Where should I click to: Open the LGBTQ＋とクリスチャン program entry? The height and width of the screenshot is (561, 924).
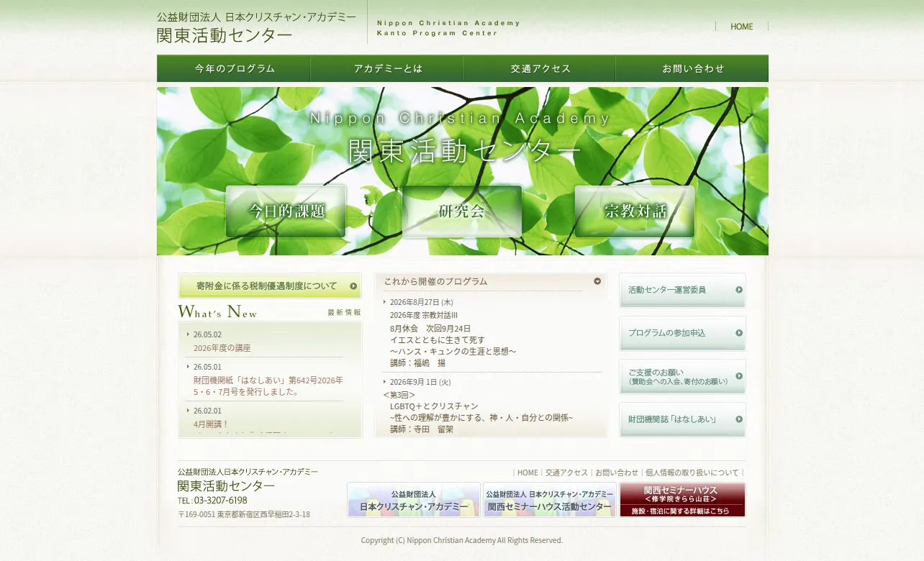tap(434, 406)
